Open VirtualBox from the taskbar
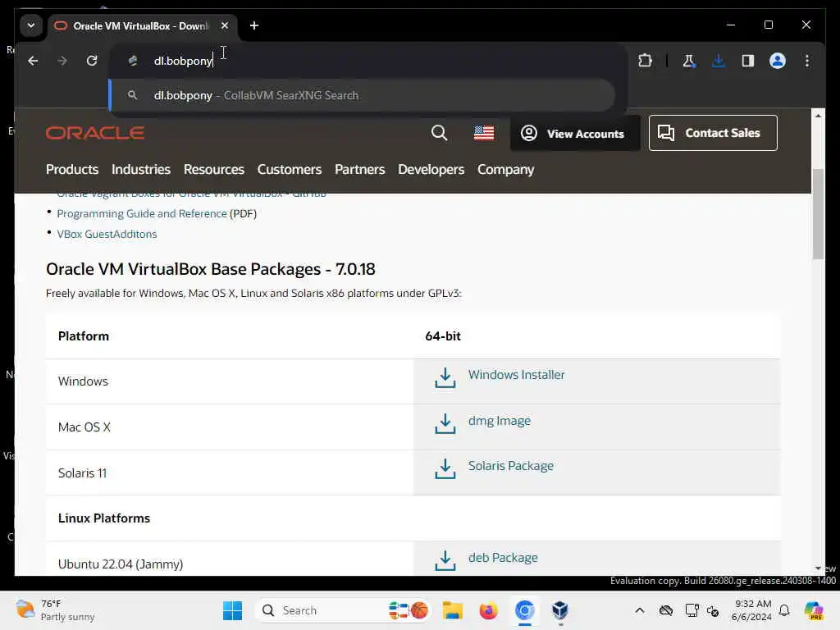 point(560,610)
